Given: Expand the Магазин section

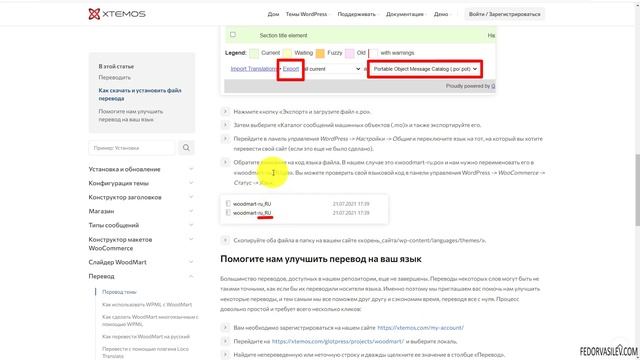Looking at the screenshot, I should click(141, 211).
